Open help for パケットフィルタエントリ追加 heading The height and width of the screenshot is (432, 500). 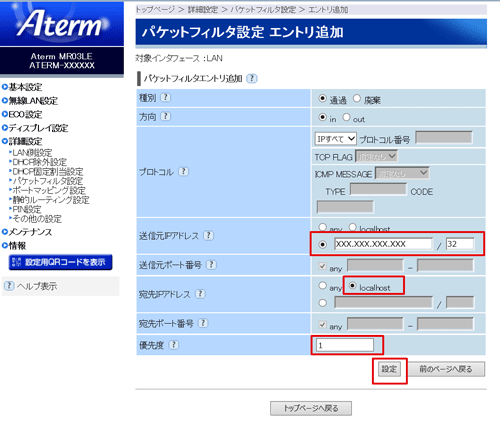pyautogui.click(x=252, y=79)
